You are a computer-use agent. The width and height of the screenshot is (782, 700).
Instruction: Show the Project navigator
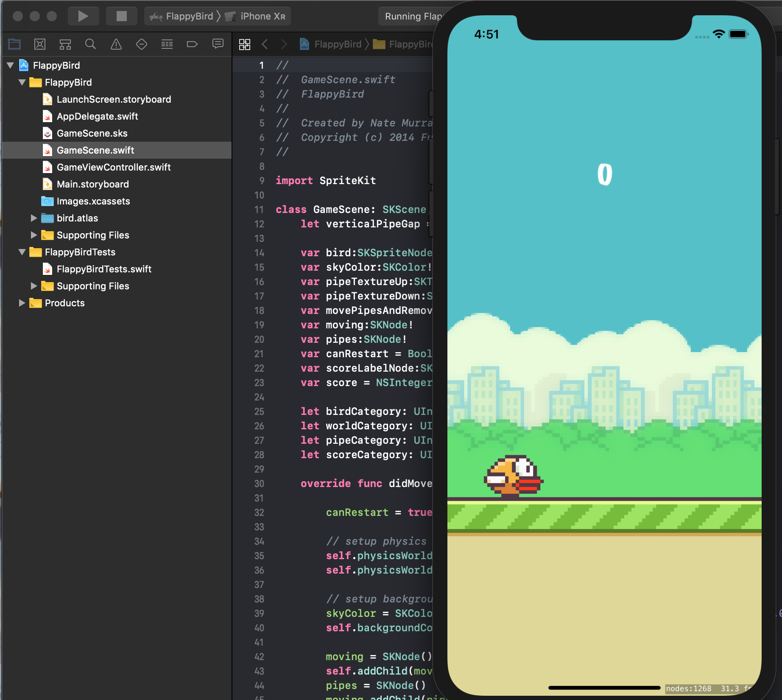click(14, 44)
